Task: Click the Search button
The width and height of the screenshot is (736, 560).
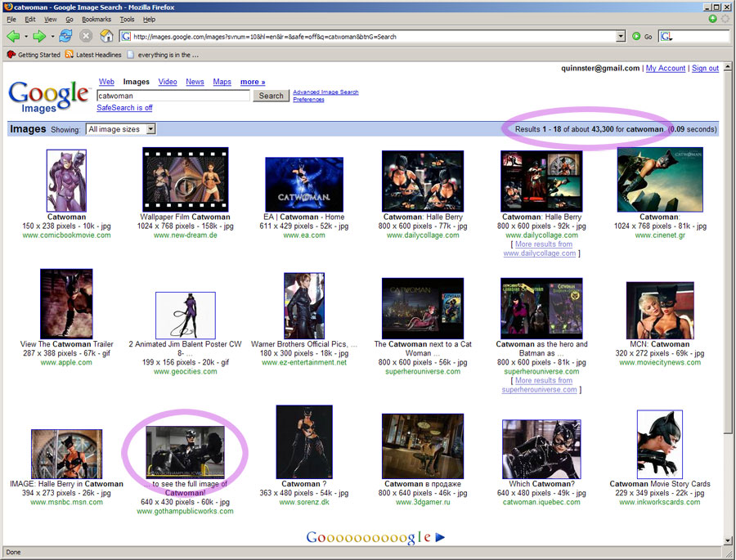Action: point(272,96)
